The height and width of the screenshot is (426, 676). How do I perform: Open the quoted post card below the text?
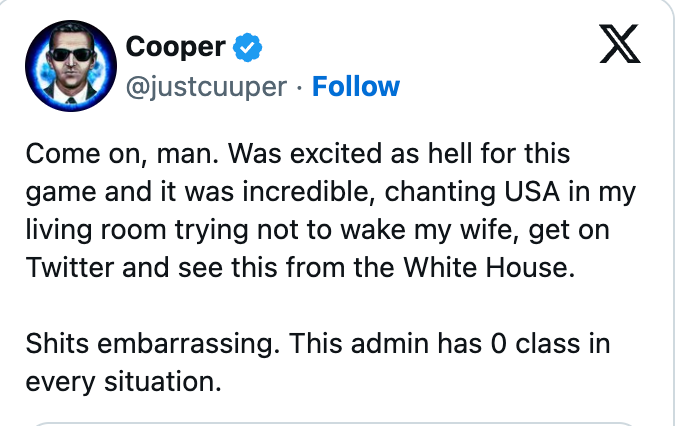click(330, 421)
